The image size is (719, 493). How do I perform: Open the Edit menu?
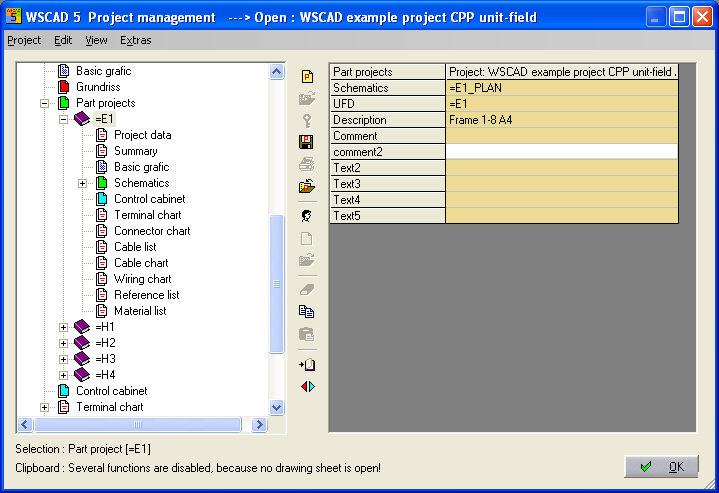(x=63, y=40)
